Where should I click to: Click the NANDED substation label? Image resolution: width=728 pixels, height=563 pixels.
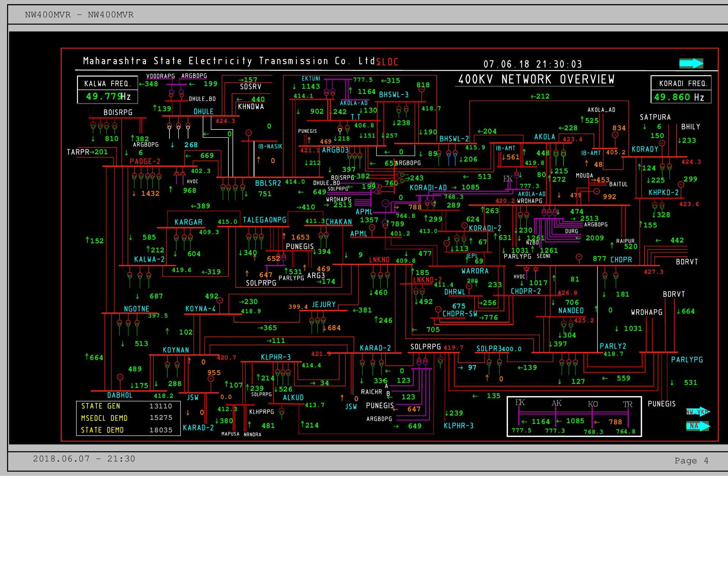[x=571, y=311]
